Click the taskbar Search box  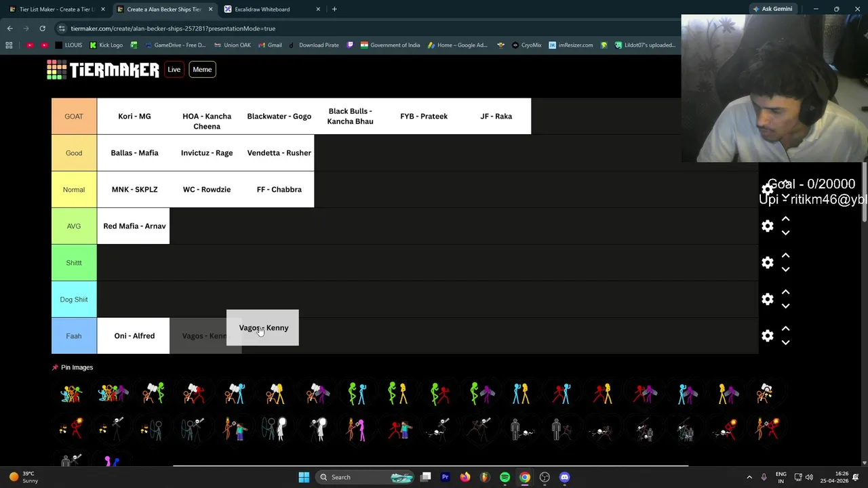(366, 477)
